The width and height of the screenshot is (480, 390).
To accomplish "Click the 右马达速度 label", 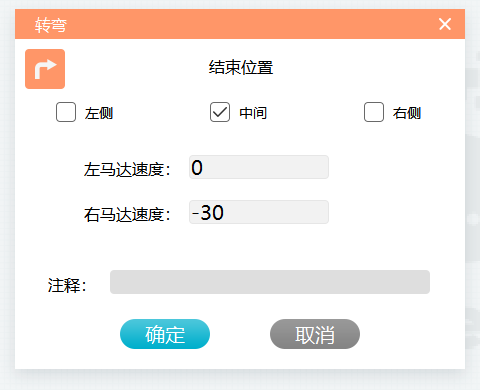I will coord(127,214).
